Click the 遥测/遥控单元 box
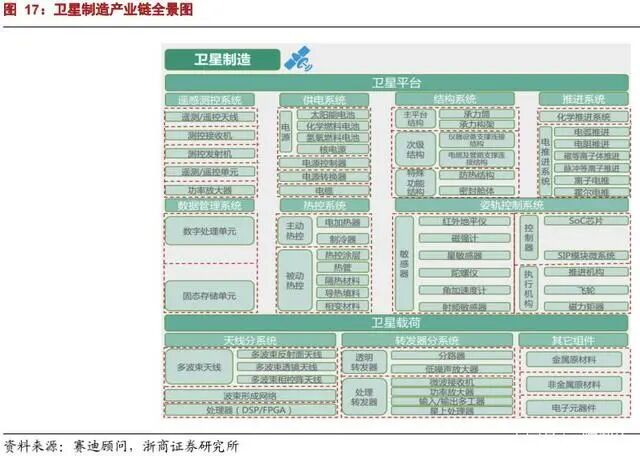Image resolution: width=640 pixels, height=456 pixels. click(x=210, y=172)
